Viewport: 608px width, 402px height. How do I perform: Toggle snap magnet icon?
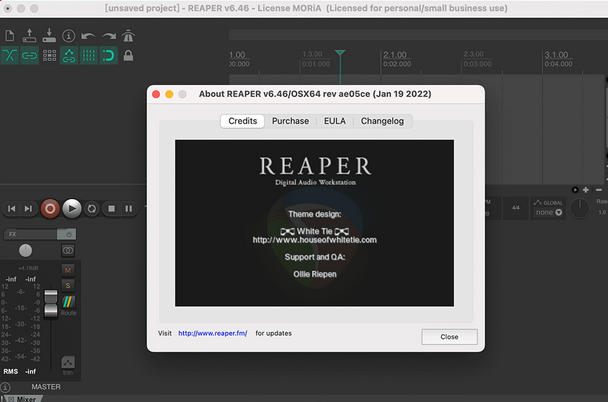coord(108,55)
